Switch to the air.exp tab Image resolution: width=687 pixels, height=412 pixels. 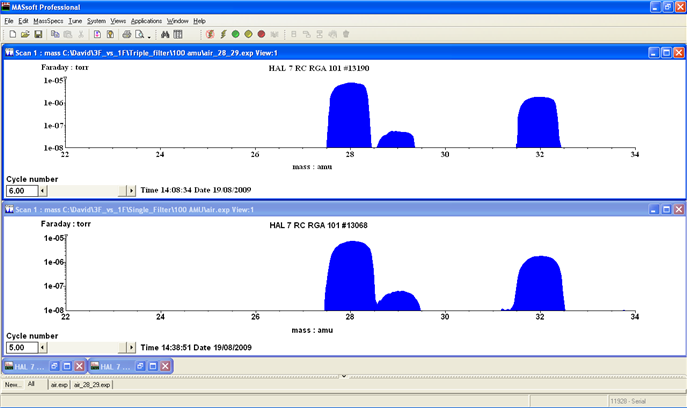click(59, 384)
